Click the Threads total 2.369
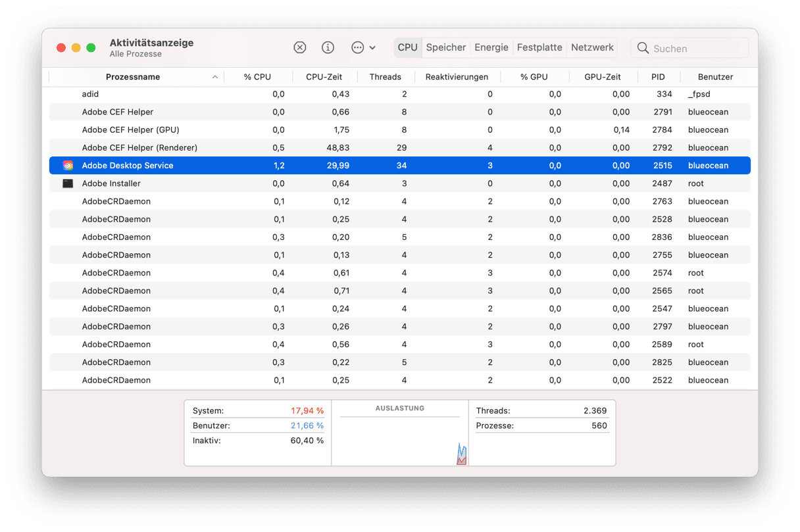 [595, 411]
